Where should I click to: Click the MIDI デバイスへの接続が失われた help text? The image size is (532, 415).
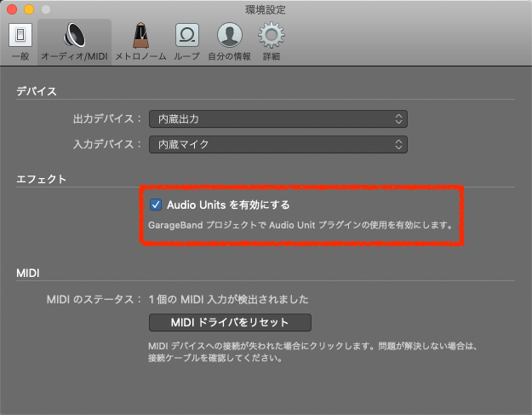point(313,352)
